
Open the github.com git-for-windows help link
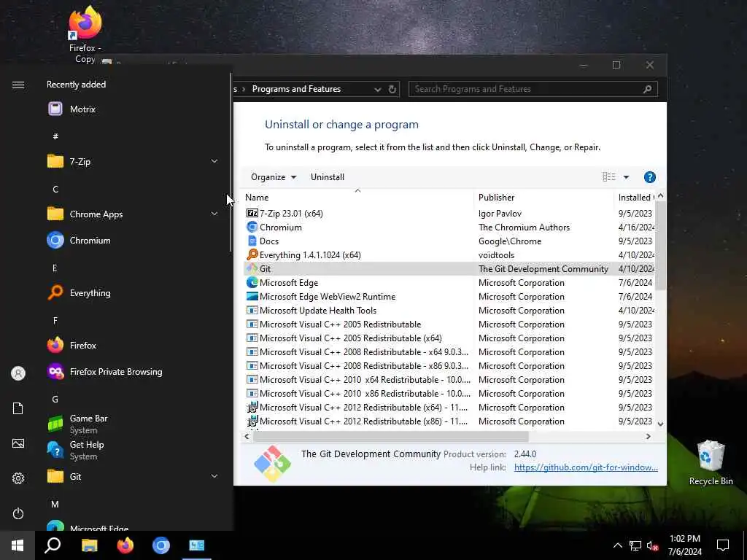tap(586, 467)
